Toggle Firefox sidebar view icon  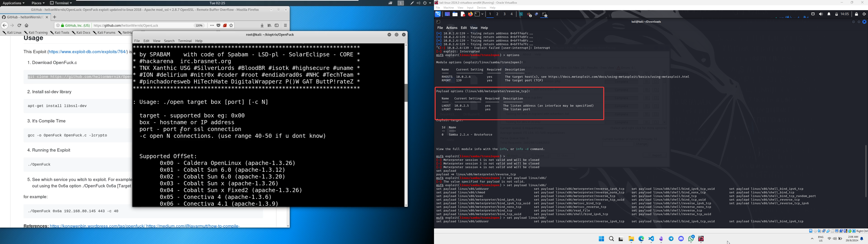(x=277, y=26)
